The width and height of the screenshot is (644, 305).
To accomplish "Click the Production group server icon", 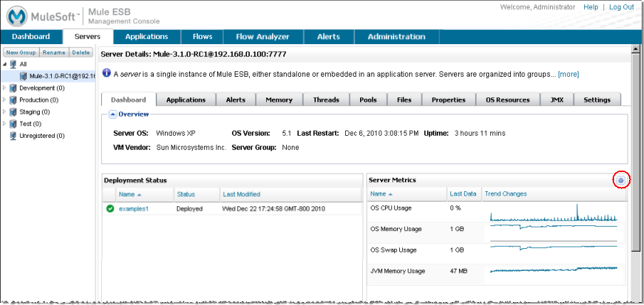I will point(13,100).
